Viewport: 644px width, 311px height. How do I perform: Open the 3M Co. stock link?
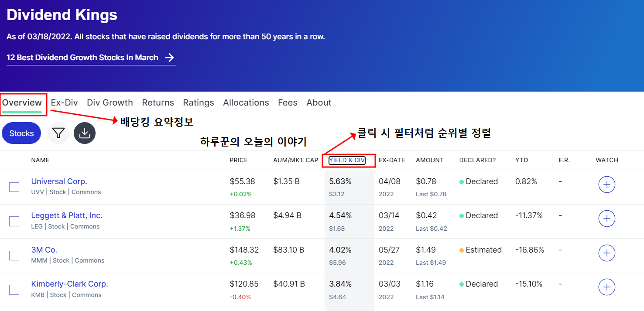[x=44, y=250]
